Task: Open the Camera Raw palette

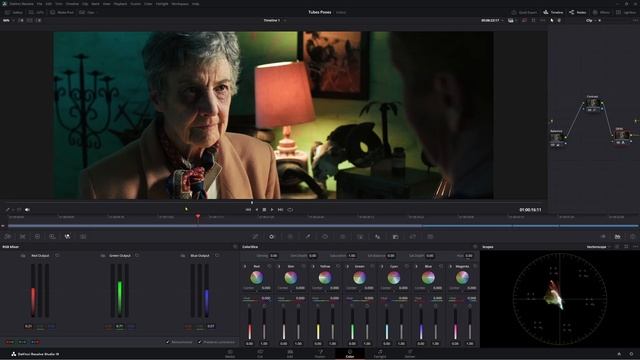Action: pos(8,236)
